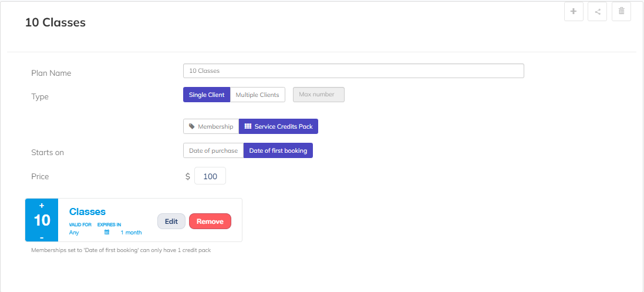The height and width of the screenshot is (292, 644).
Task: Click the Price input showing 100
Action: [210, 176]
